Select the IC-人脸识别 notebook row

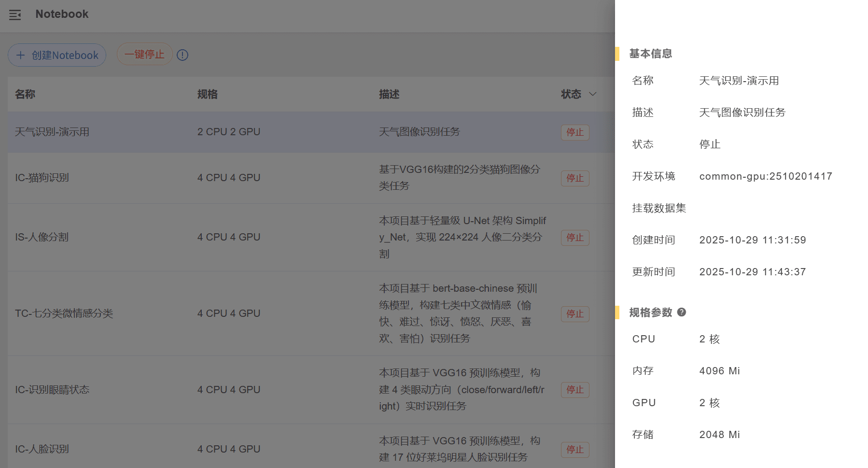click(x=42, y=449)
